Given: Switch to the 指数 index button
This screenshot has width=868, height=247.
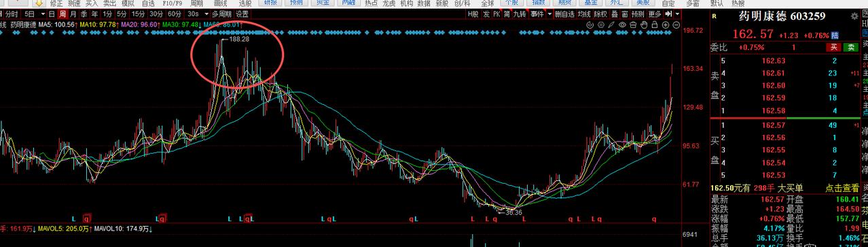Looking at the screenshot, I should click(x=539, y=3).
